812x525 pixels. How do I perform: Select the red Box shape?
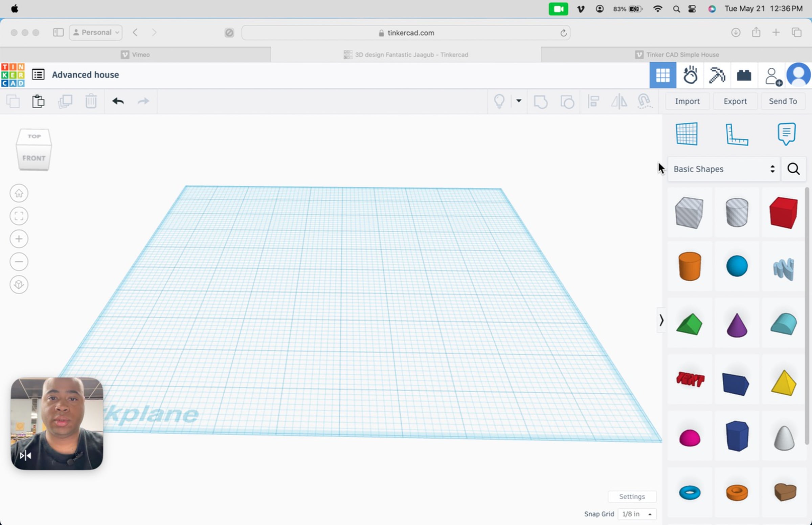pos(783,212)
